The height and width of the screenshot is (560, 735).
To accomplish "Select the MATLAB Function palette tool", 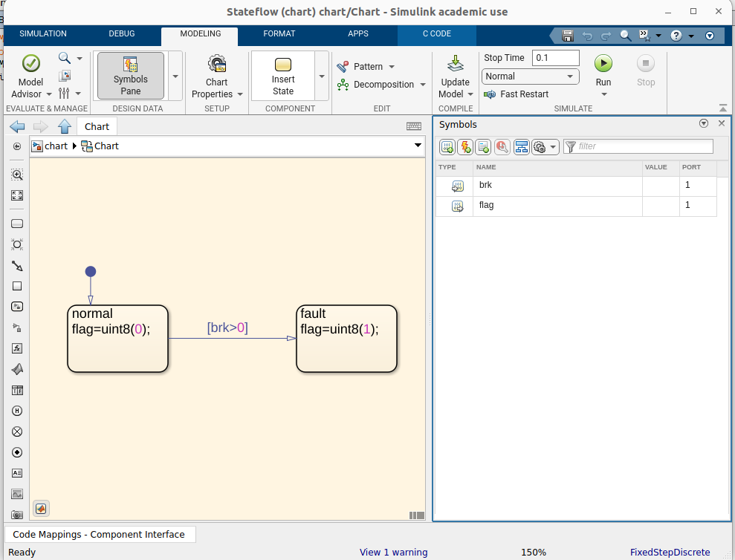I will (x=17, y=369).
